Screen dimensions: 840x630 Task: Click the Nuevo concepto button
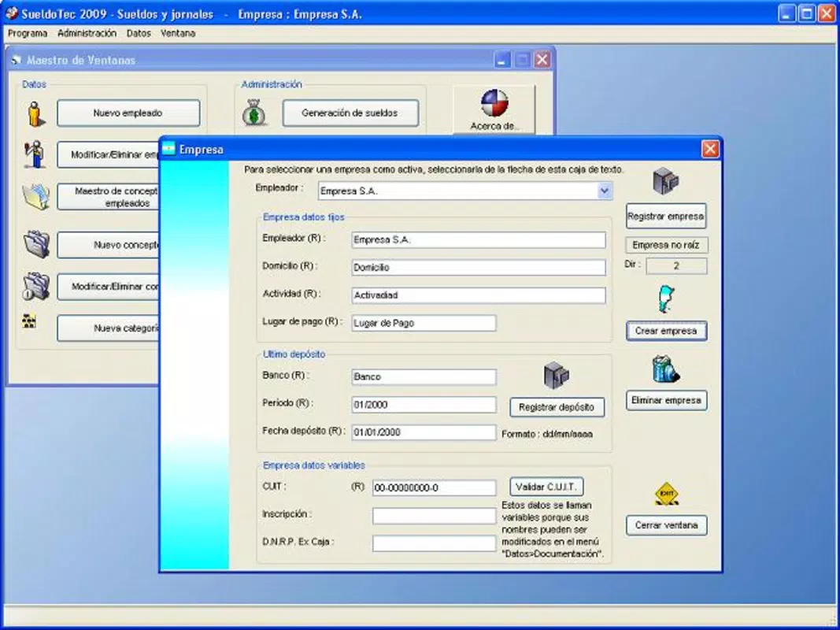click(109, 245)
